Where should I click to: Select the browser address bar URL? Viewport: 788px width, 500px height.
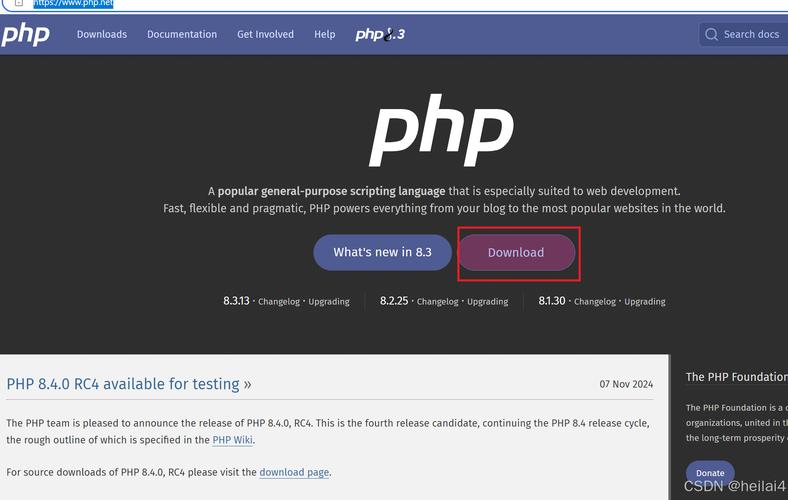pos(73,4)
